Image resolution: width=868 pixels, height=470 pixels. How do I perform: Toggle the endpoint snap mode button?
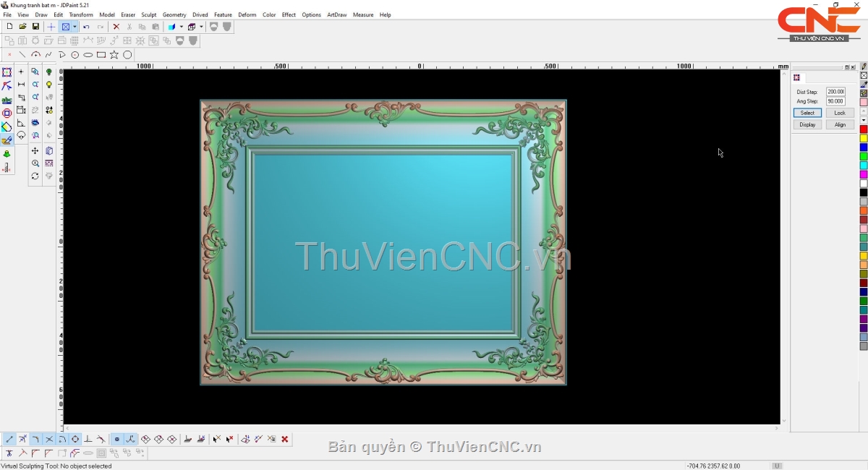pyautogui.click(x=9, y=439)
